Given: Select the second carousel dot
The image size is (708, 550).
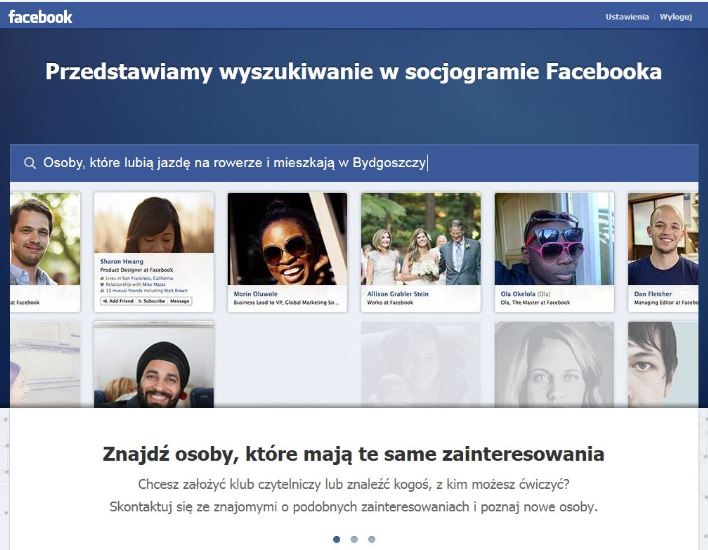Looking at the screenshot, I should tap(354, 539).
